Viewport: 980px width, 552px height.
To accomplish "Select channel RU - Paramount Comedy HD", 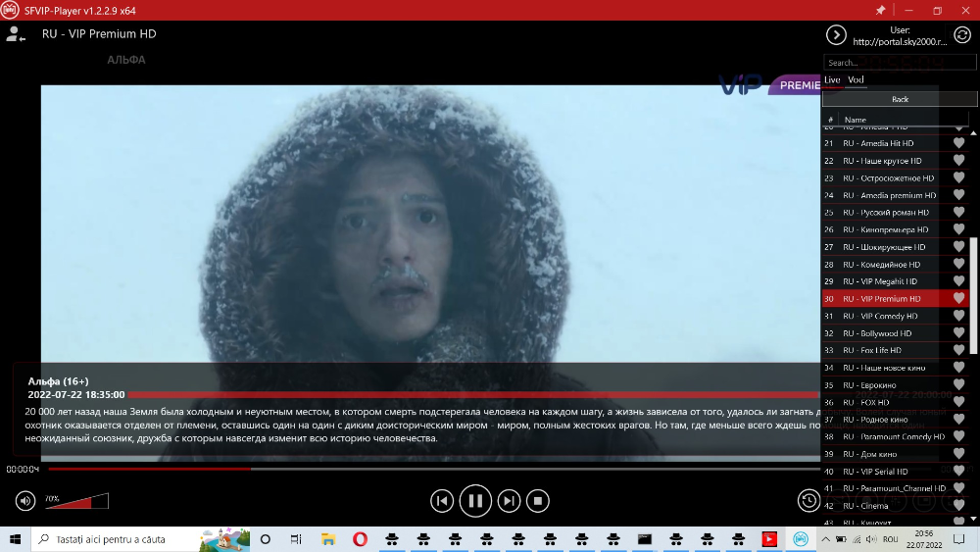I will pos(895,436).
